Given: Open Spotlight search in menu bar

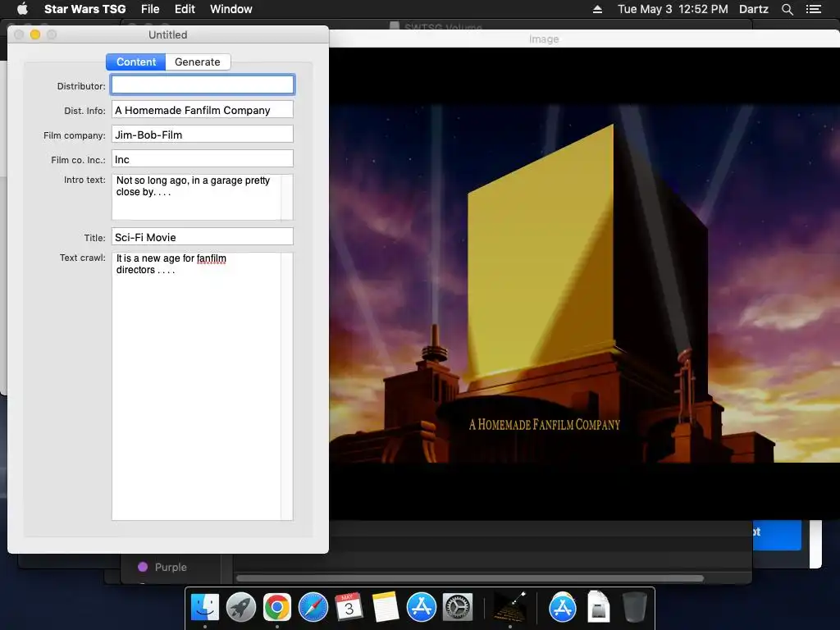Looking at the screenshot, I should [x=787, y=9].
